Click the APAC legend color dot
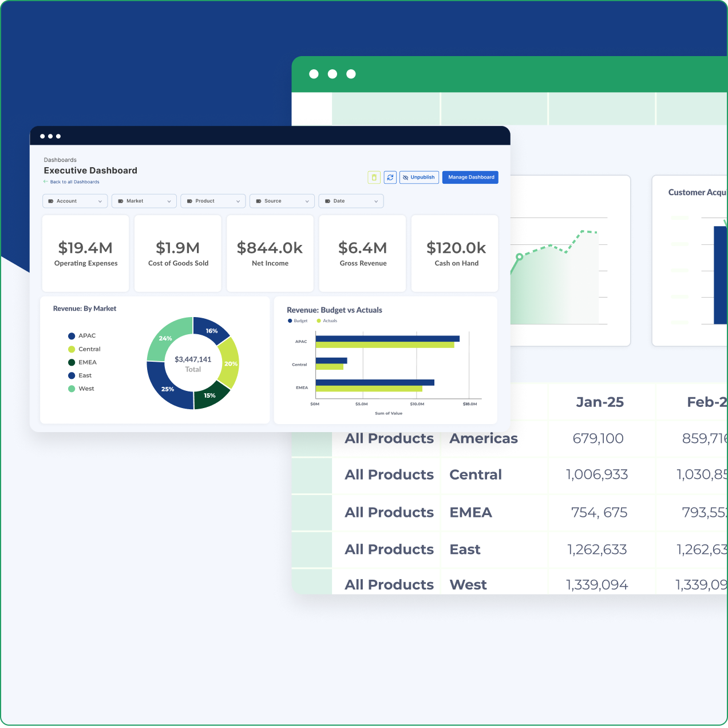This screenshot has width=728, height=728. pos(72,336)
